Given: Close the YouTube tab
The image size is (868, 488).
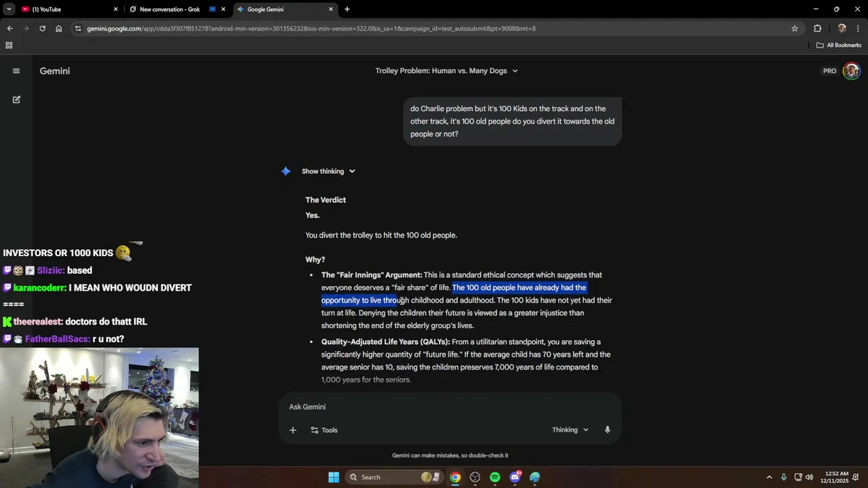Looking at the screenshot, I should tap(115, 9).
